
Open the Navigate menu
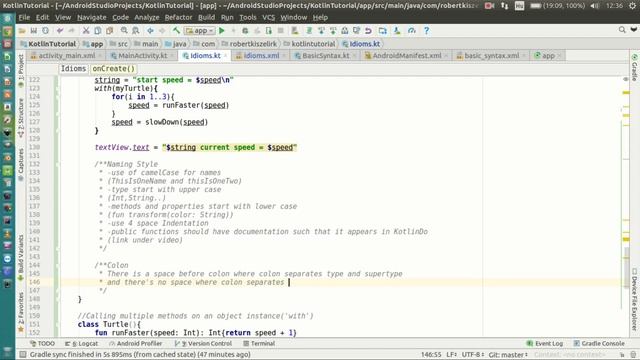coord(92,18)
